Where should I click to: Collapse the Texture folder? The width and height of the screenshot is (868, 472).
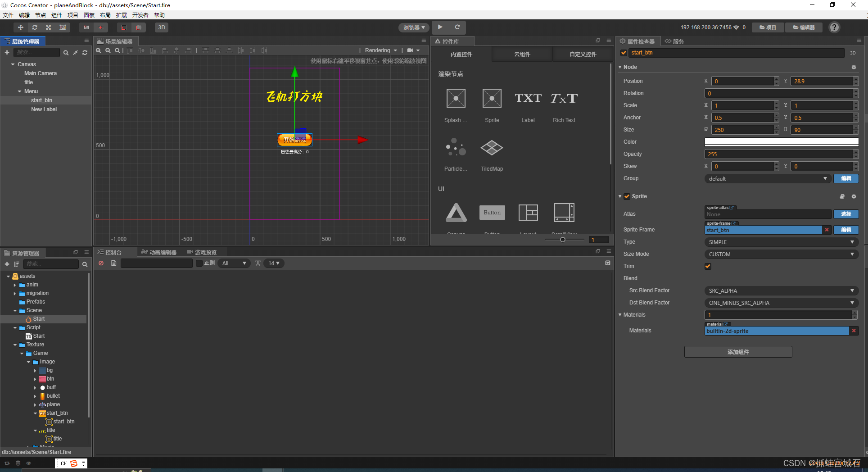point(15,345)
